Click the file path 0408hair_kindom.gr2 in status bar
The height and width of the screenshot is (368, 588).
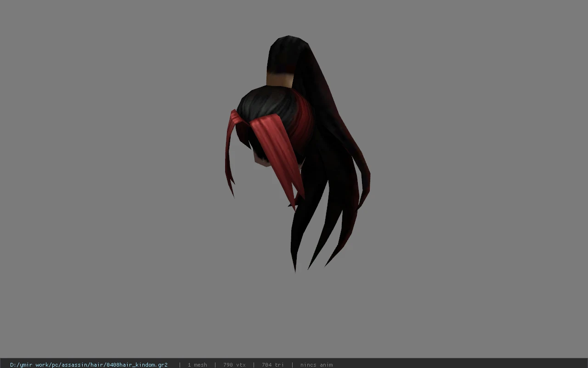click(x=89, y=365)
